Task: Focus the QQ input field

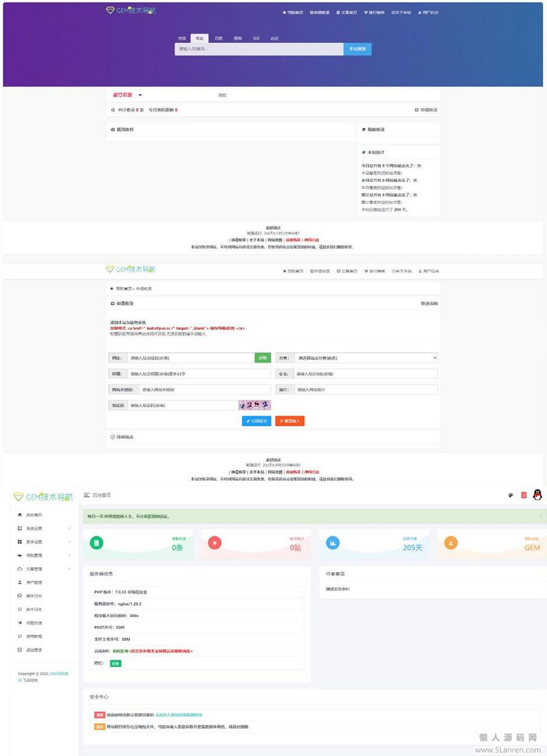Action: point(365,374)
